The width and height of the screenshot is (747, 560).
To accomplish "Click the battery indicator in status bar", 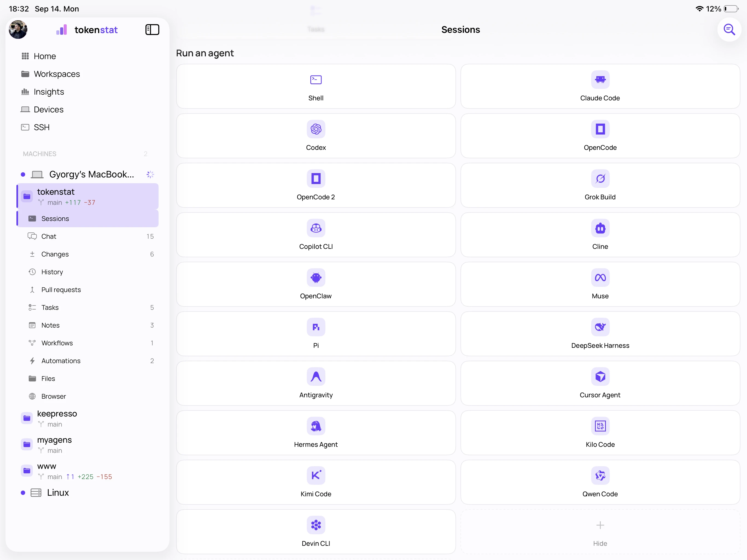I will (731, 9).
